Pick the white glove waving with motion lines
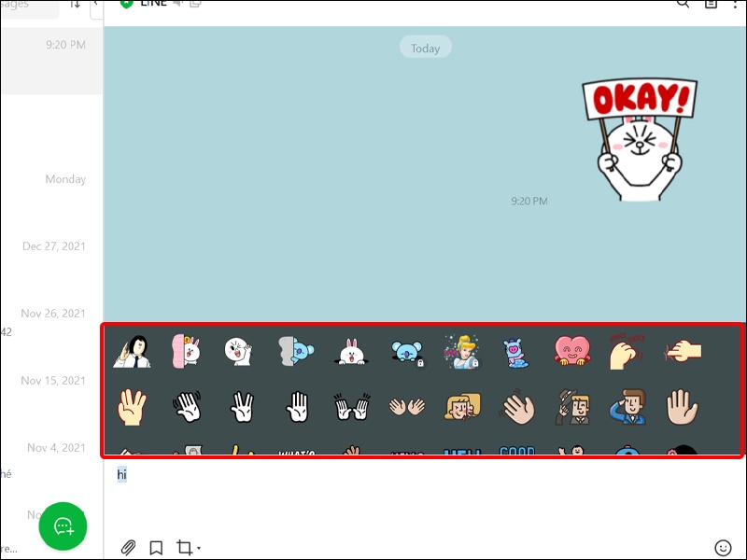The height and width of the screenshot is (560, 747). [187, 406]
